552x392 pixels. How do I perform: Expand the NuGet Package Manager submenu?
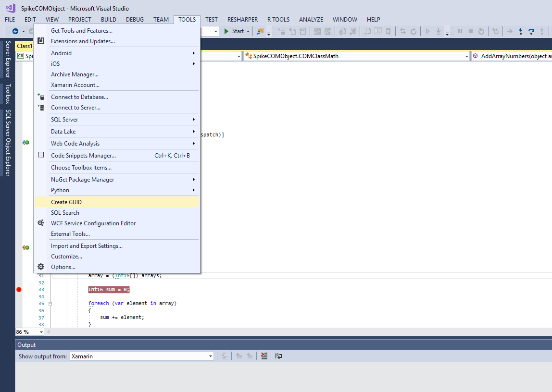(x=117, y=180)
